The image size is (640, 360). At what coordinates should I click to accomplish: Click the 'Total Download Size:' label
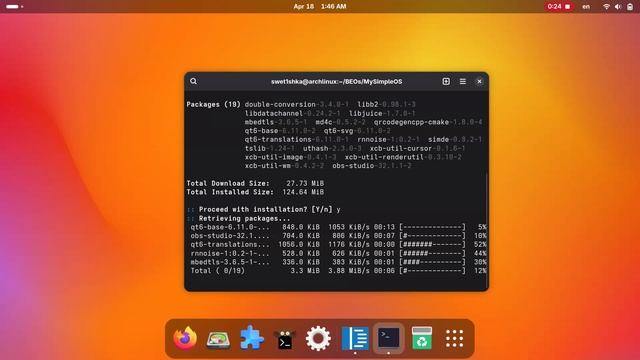coord(228,183)
